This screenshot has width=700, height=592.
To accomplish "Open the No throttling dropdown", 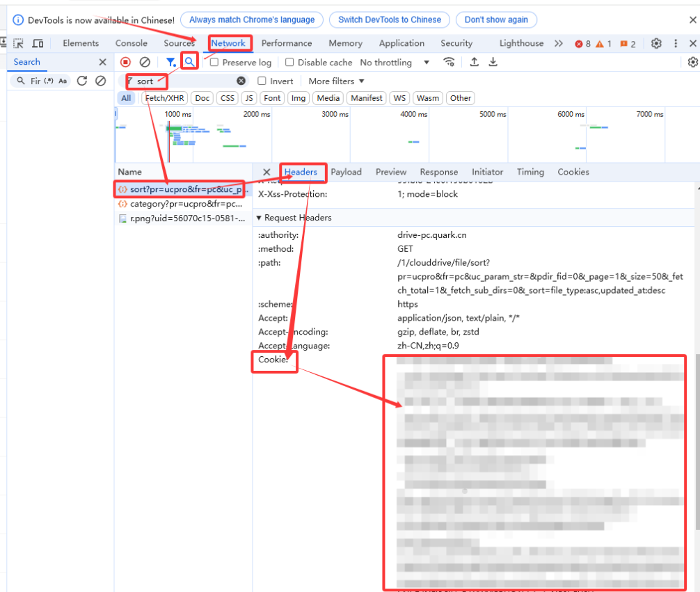I will coord(395,63).
